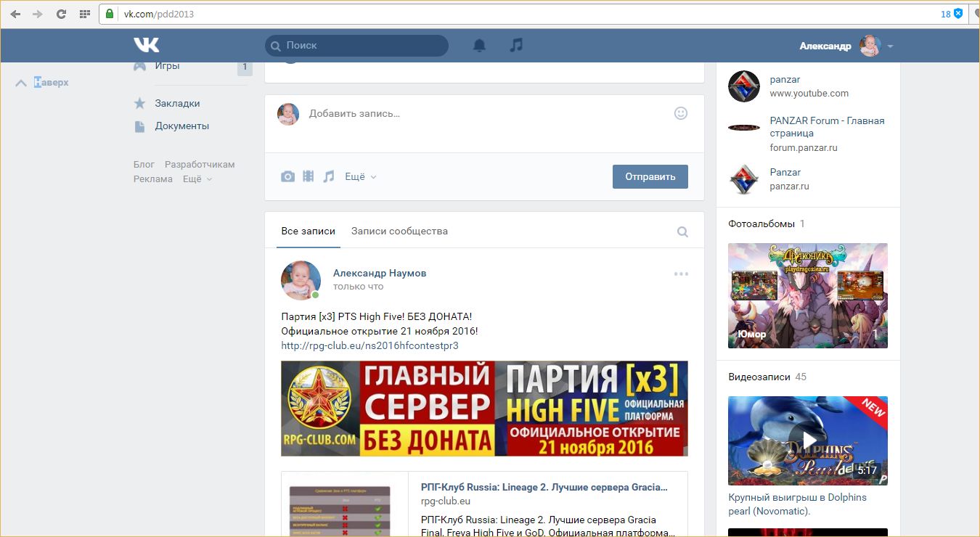Click the Panzar panzar.ru link avatar
980x537 pixels.
click(744, 179)
